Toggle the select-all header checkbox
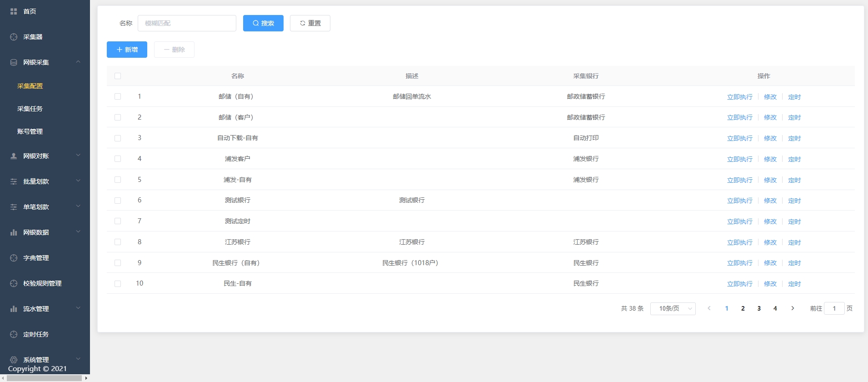 click(118, 76)
